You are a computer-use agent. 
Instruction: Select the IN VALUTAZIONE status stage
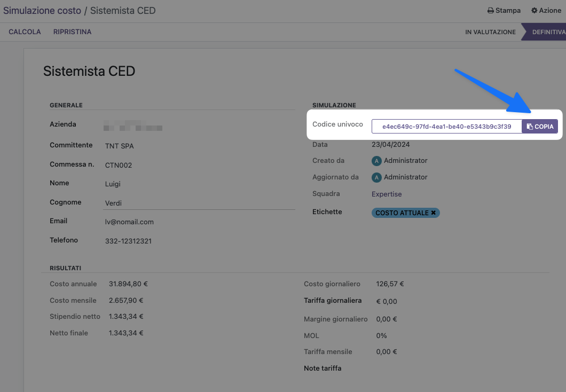click(490, 32)
